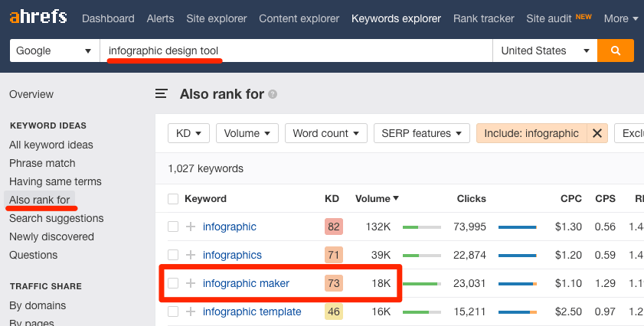Go to Rank tracker in top navigation

click(484, 18)
